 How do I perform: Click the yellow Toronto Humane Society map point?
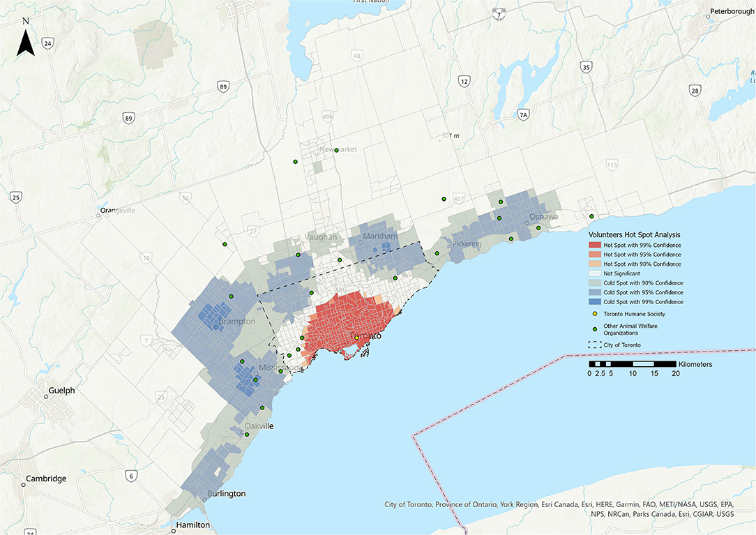[357, 338]
